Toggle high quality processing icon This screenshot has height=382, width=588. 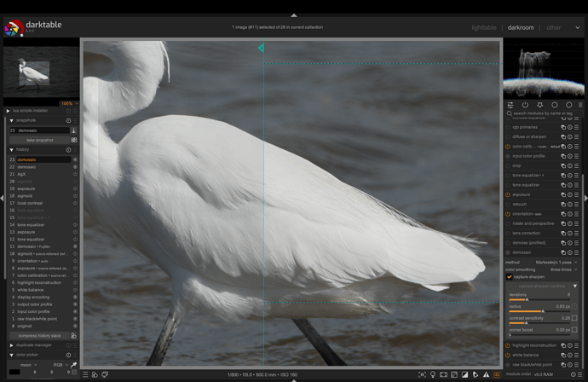[444, 374]
